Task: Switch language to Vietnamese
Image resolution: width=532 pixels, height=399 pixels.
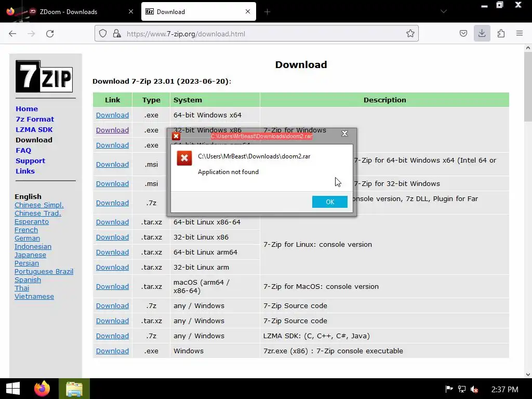Action: tap(34, 296)
